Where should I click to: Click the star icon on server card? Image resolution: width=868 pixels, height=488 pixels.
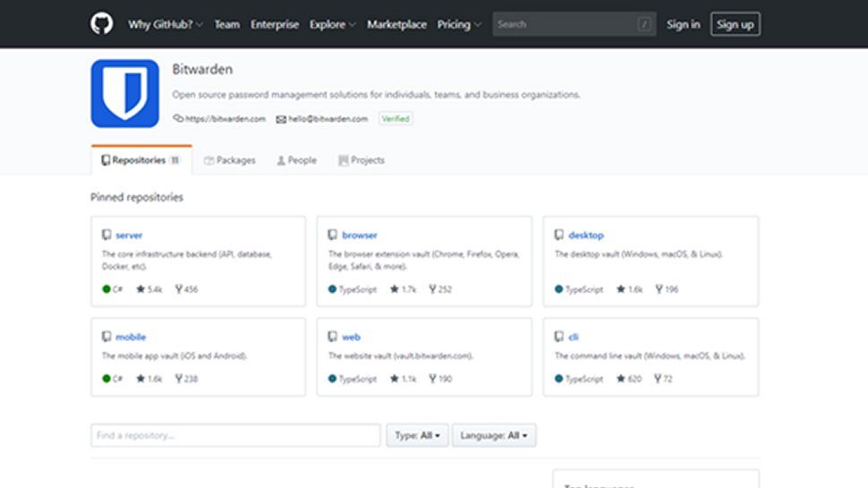140,288
